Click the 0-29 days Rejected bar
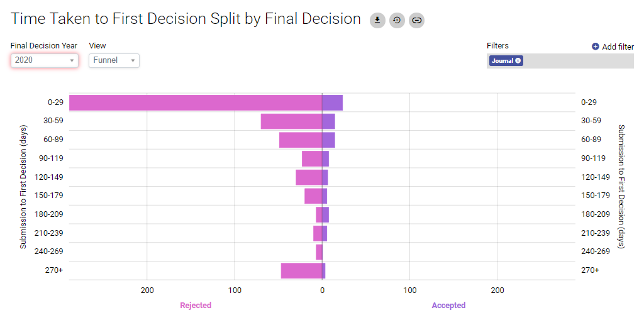 pyautogui.click(x=195, y=102)
